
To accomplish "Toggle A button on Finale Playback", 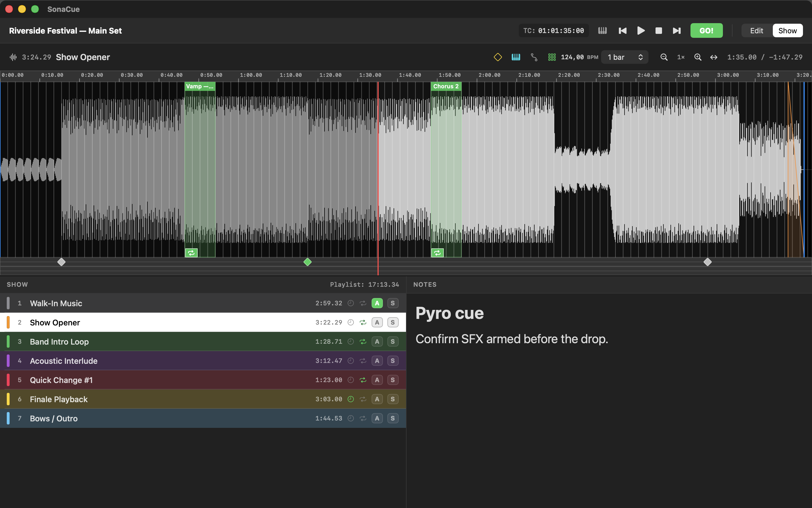I will [377, 399].
